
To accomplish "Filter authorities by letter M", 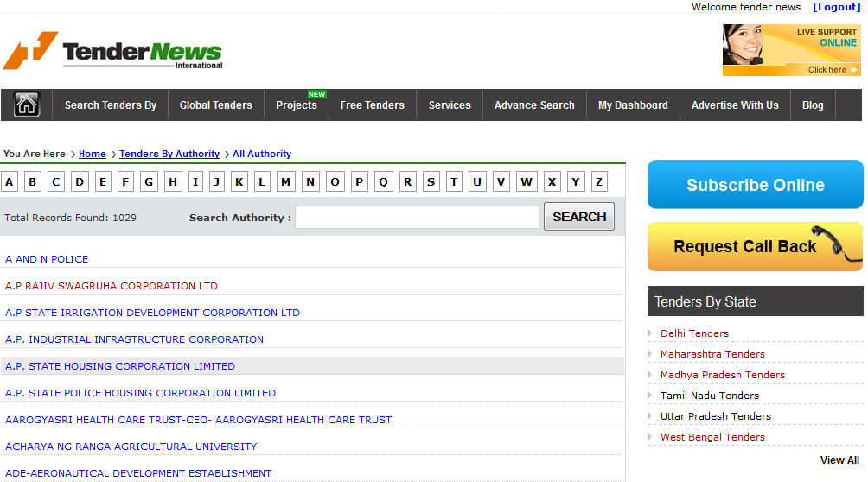I will (285, 181).
